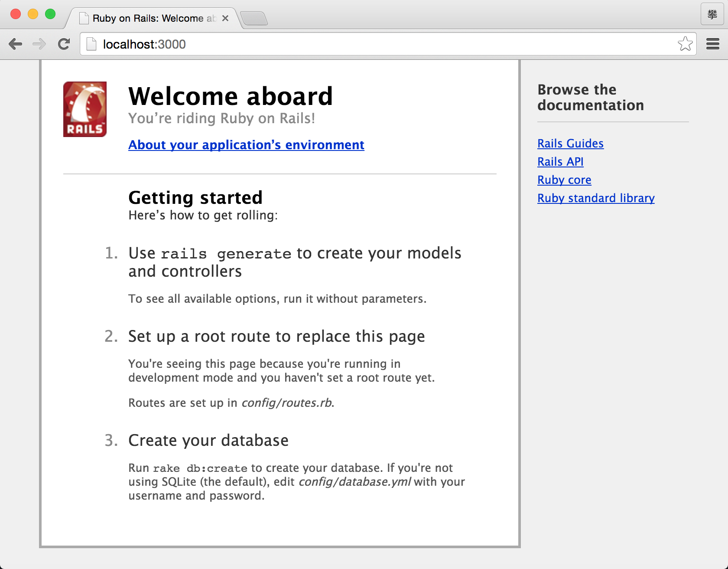Viewport: 728px width, 569px height.
Task: Click the config/routes.rb text
Action: coord(286,403)
